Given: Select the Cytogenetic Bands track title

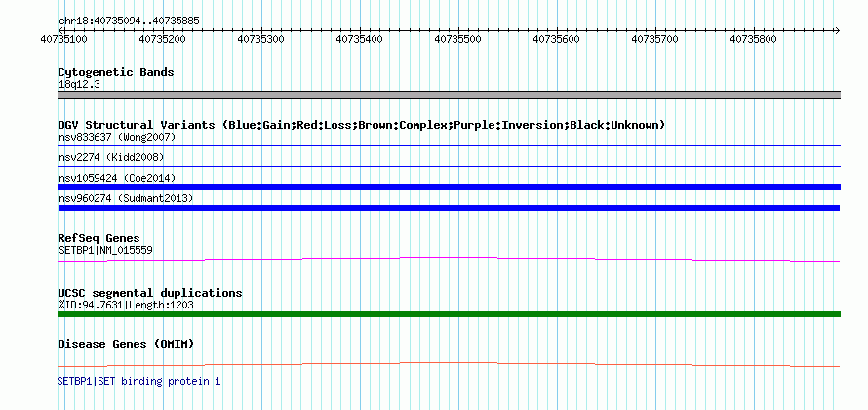Looking at the screenshot, I should [116, 72].
